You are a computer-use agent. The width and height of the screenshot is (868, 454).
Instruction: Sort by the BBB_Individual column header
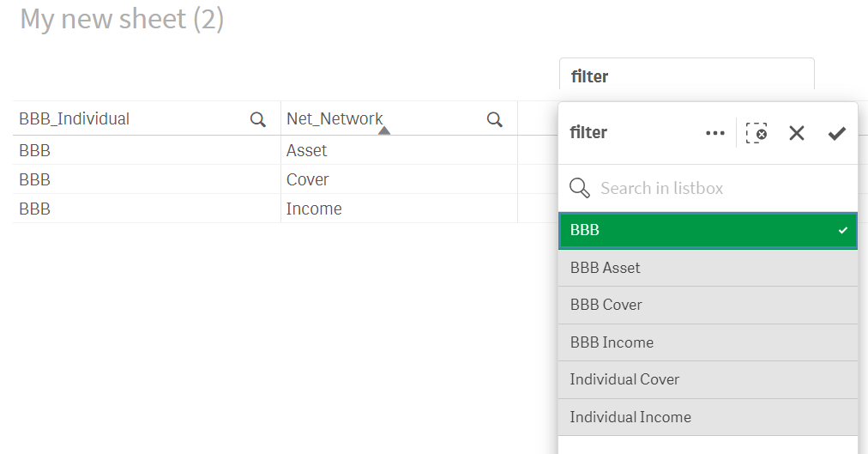[75, 119]
